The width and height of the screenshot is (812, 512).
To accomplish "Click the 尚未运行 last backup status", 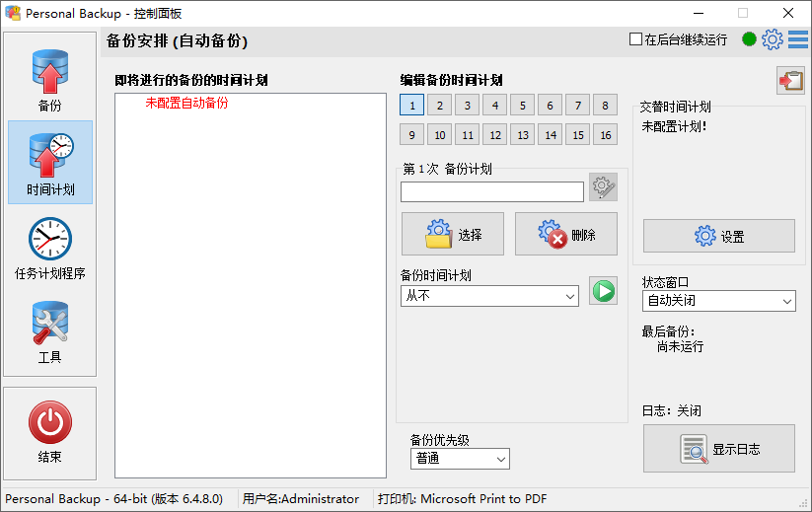I will click(680, 347).
